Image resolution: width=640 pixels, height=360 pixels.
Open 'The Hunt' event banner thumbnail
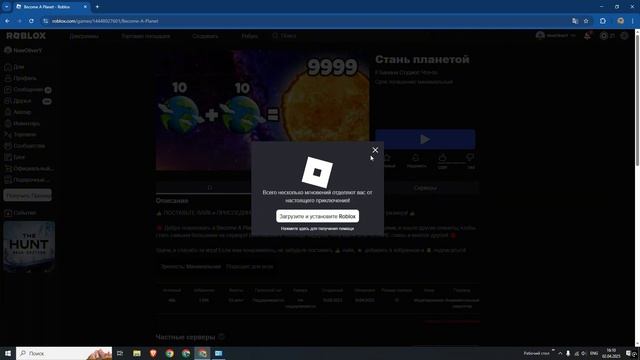coord(29,247)
